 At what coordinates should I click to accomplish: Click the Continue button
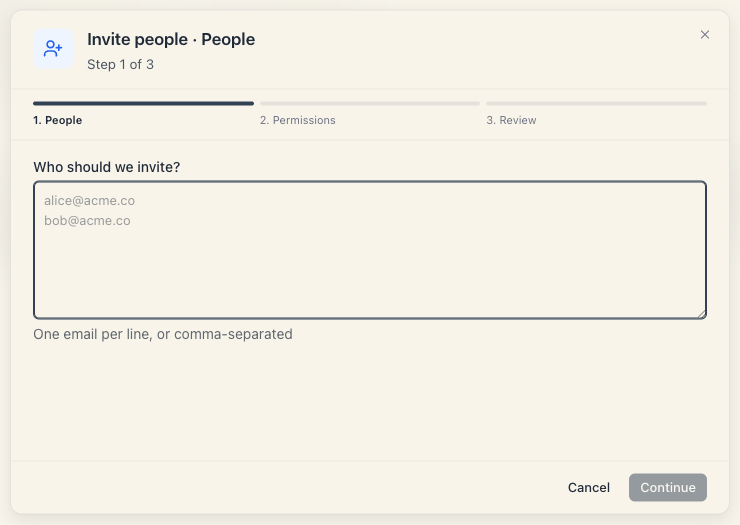[x=668, y=488]
